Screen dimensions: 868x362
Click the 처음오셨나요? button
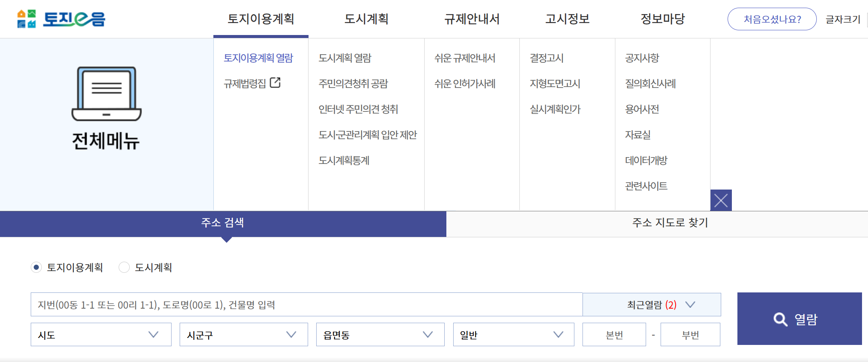[x=772, y=19]
